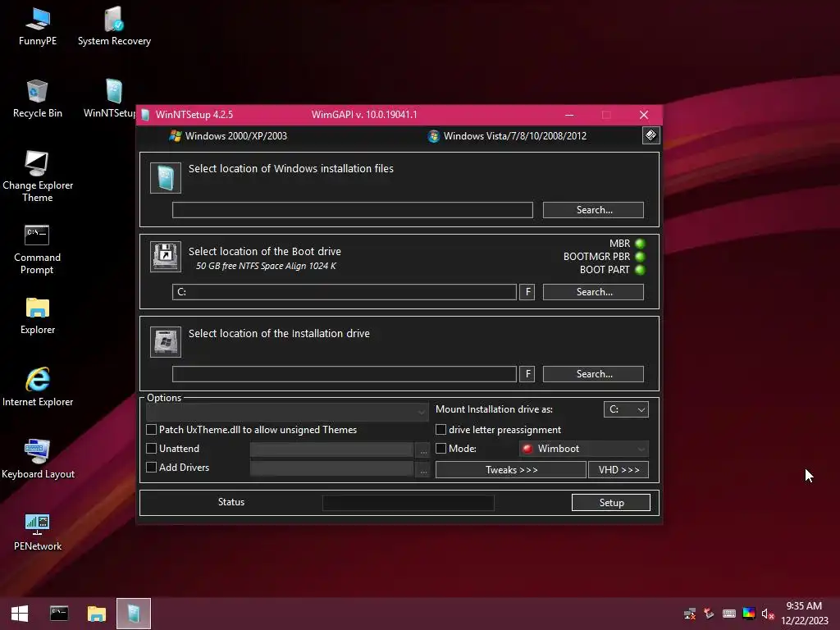Click the network tray icon
Image resolution: width=840 pixels, height=630 pixels.
click(x=690, y=614)
